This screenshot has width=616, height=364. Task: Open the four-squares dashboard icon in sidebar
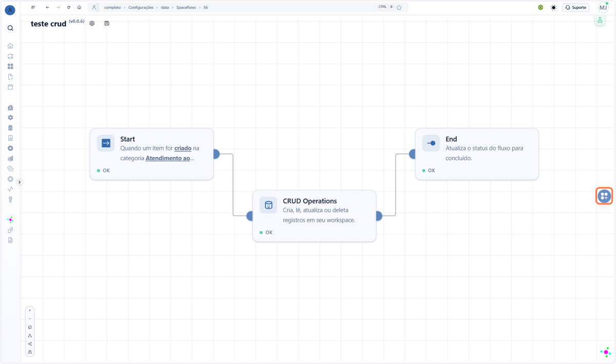[x=10, y=66]
